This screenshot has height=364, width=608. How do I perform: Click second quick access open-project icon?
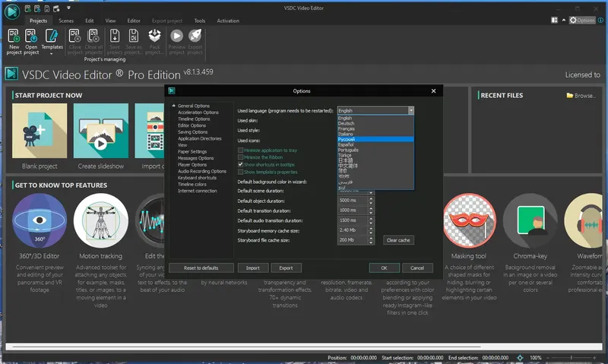[37, 8]
